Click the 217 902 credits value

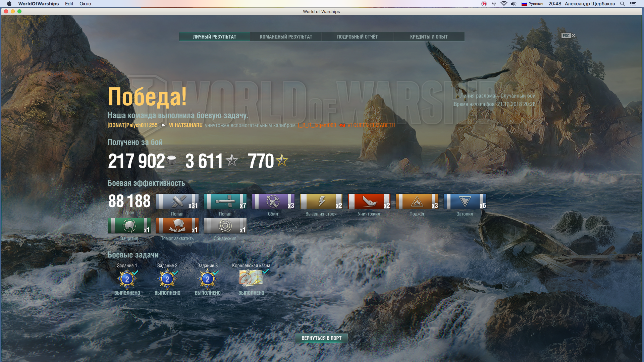136,161
